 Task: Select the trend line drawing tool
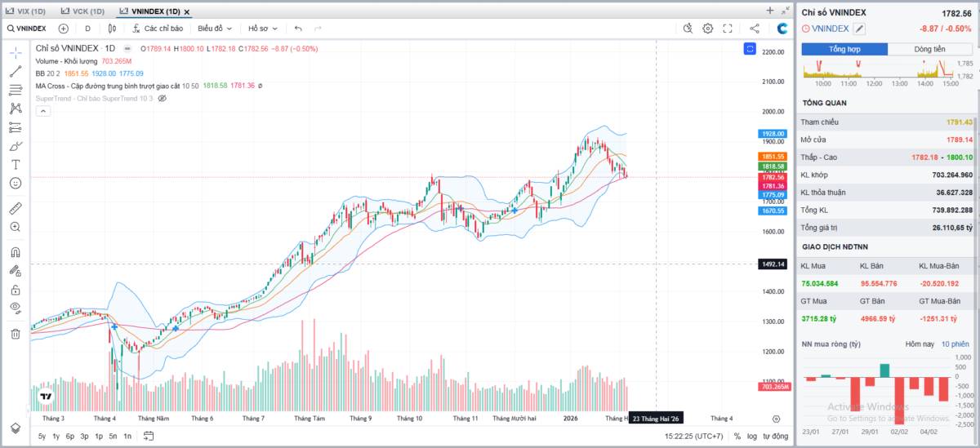16,71
